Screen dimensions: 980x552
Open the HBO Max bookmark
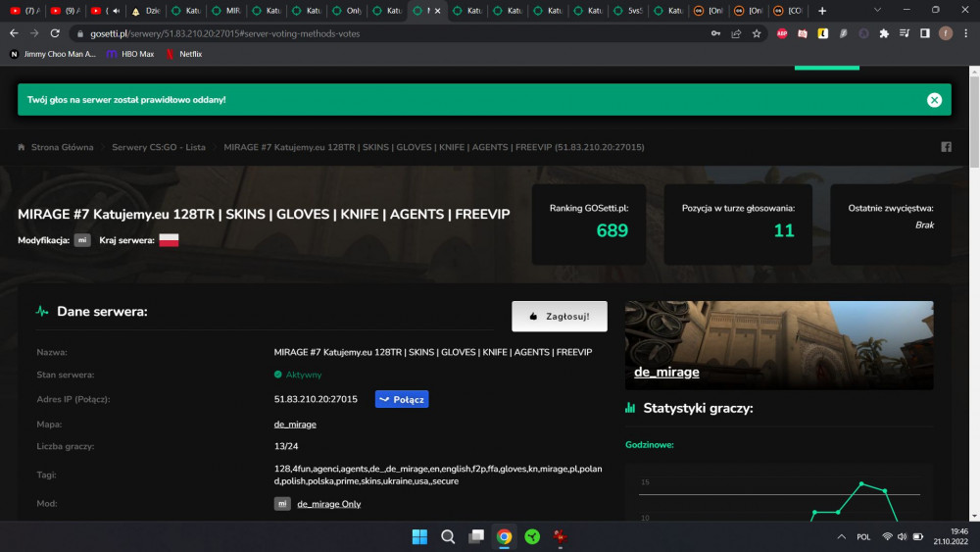(130, 54)
